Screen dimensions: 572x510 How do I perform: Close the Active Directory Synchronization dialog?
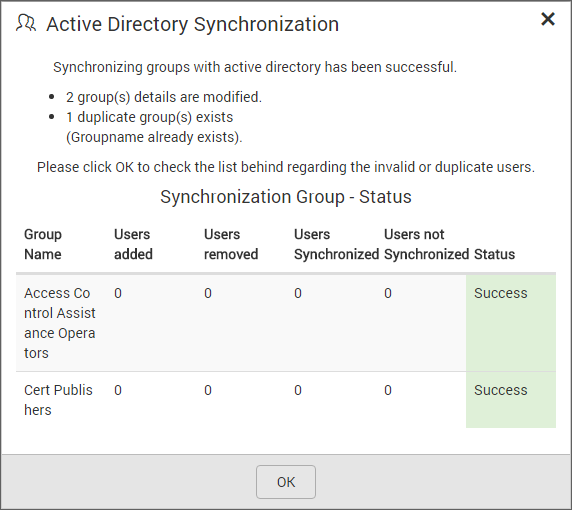point(548,19)
